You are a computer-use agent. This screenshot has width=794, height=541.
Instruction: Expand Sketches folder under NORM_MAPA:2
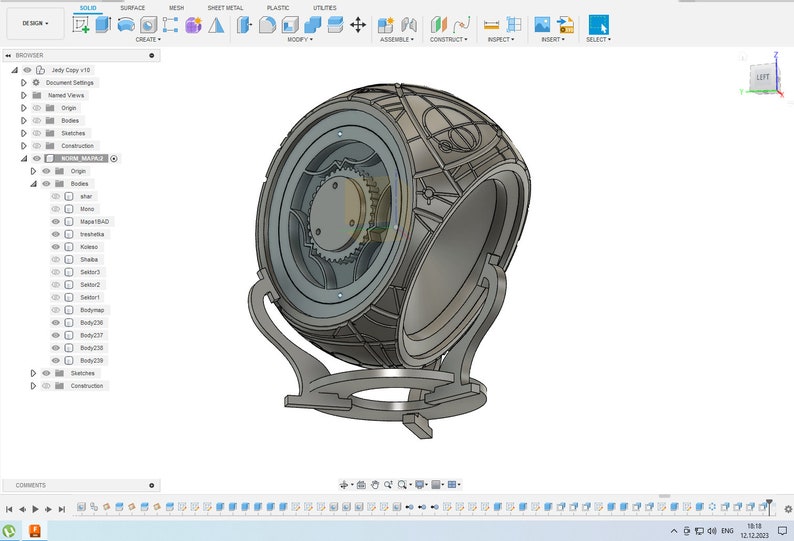(33, 373)
